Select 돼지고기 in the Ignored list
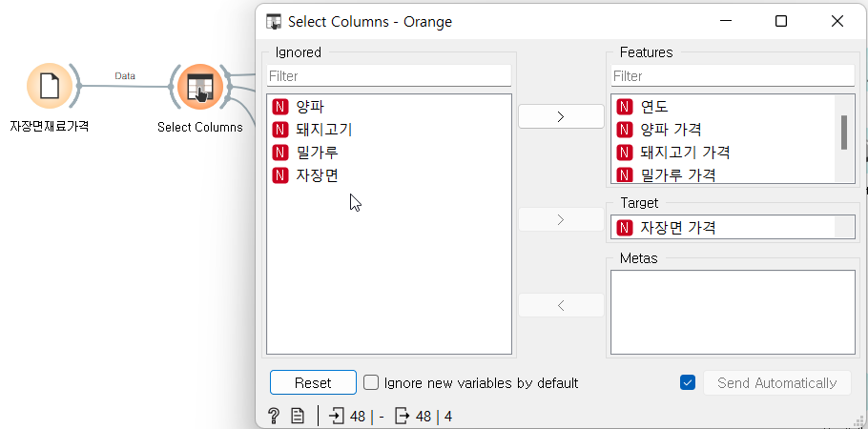Viewport: 868px width, 429px height. 388,130
